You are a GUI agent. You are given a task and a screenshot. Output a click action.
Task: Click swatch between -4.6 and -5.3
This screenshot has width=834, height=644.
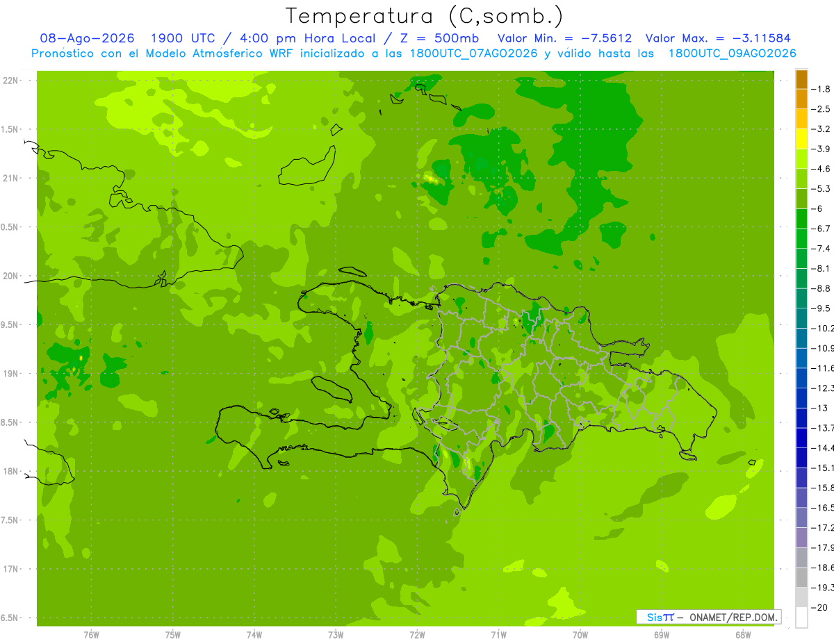pos(801,179)
